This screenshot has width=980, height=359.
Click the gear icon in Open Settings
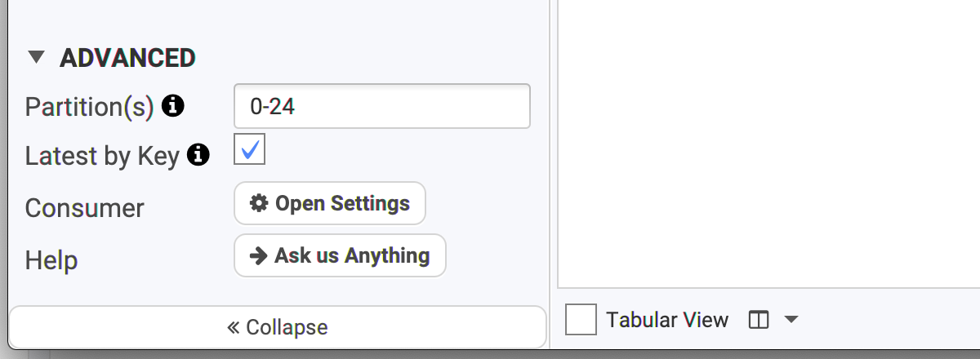259,203
